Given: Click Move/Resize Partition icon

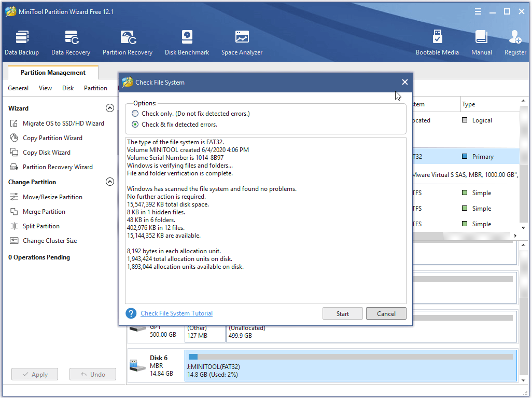Looking at the screenshot, I should [x=14, y=197].
